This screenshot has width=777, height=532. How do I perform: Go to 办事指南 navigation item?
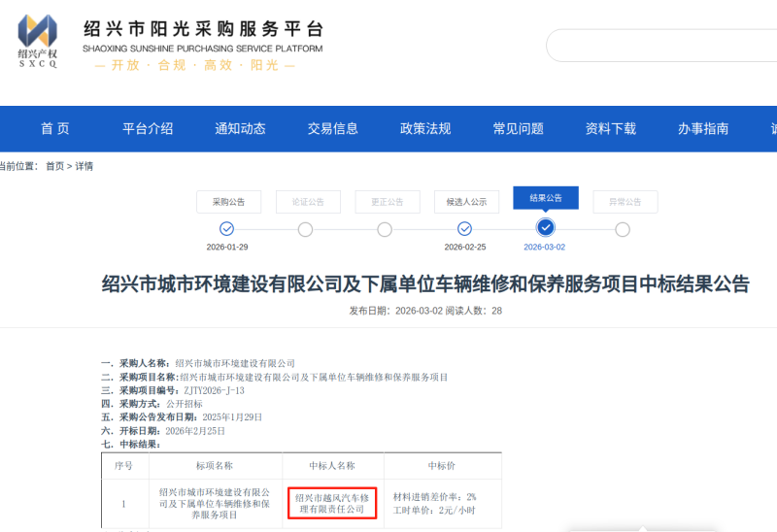click(x=703, y=129)
